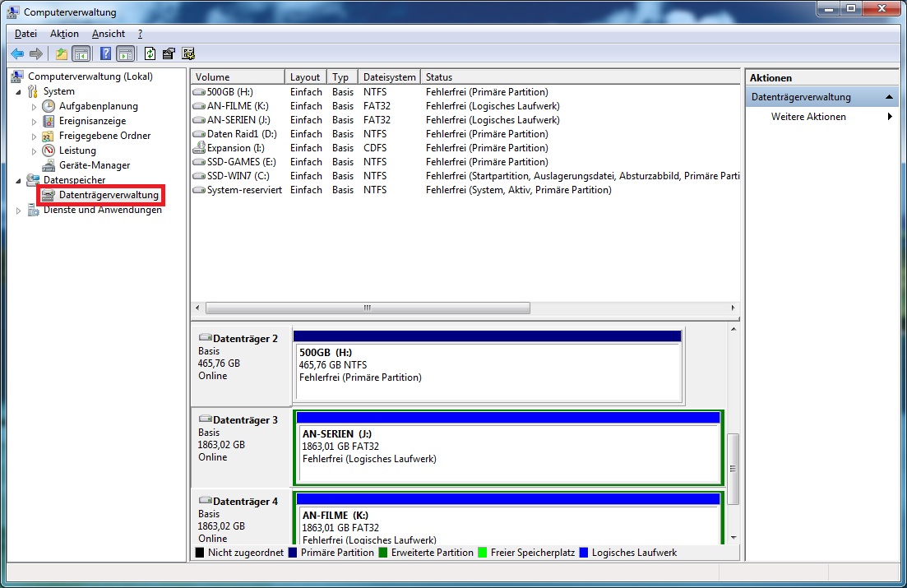The width and height of the screenshot is (907, 588).
Task: Click the Expansion (I:) CD drive icon
Action: [200, 147]
